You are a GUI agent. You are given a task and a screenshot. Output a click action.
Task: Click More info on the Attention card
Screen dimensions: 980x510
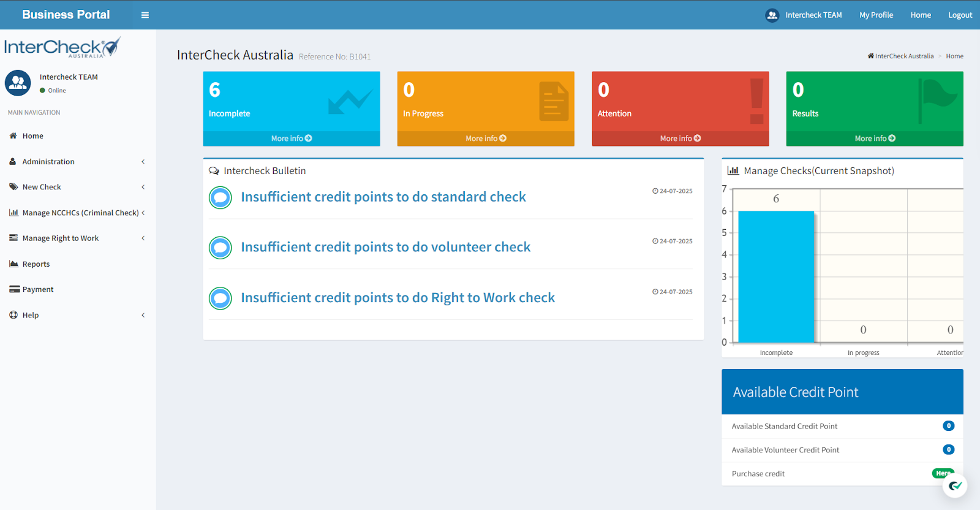pyautogui.click(x=680, y=139)
